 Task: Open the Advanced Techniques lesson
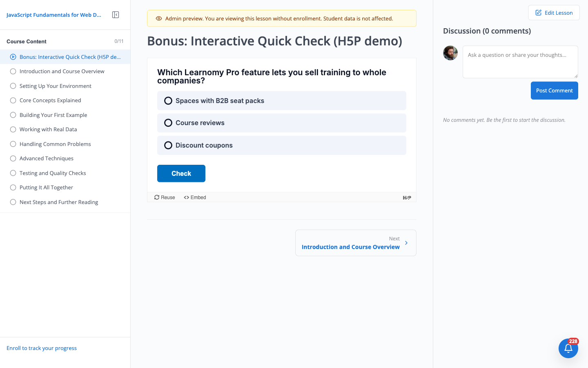[x=65, y=159]
